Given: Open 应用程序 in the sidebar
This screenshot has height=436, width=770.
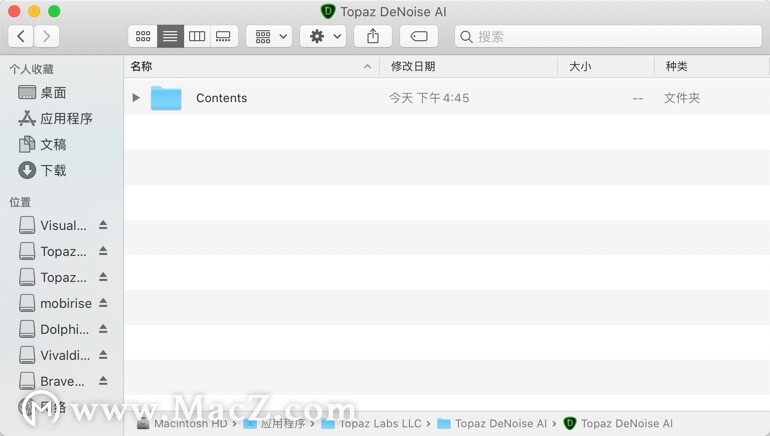Looking at the screenshot, I should [55, 118].
